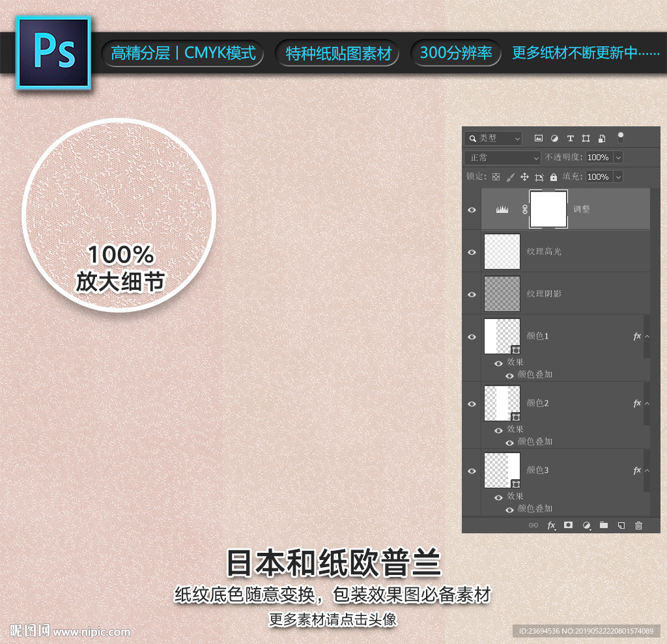Collapse effects of 颜色2 layer
This screenshot has width=667, height=644.
tap(647, 403)
